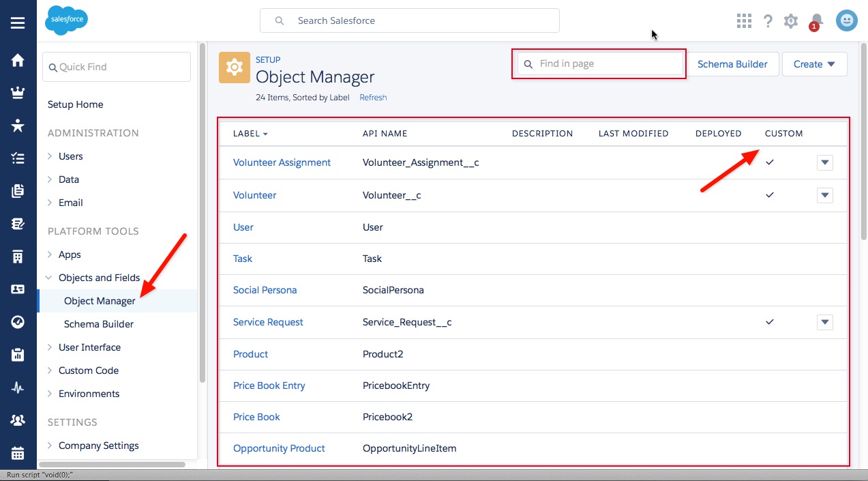Open the calendar icon in sidebar

(18, 453)
